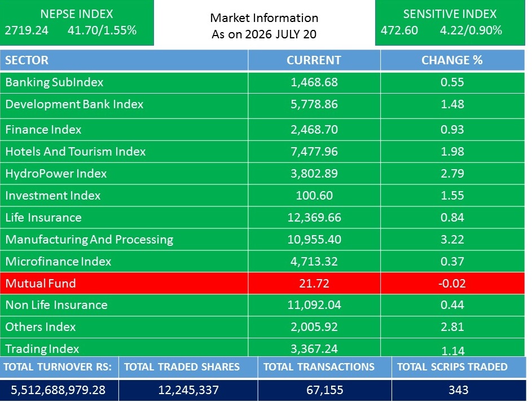Click Others Index change value 2.81
The height and width of the screenshot is (402, 532).
(x=452, y=327)
